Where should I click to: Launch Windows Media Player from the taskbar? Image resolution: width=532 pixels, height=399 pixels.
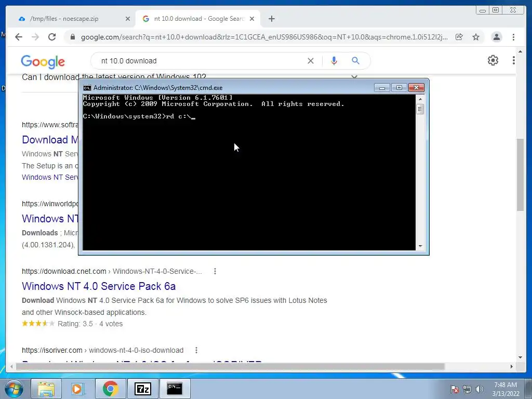(x=77, y=389)
